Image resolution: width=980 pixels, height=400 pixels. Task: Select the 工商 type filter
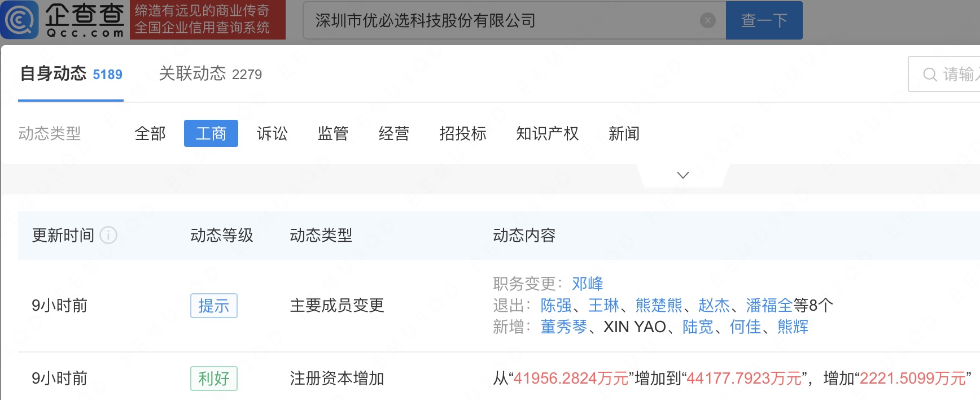coord(211,133)
